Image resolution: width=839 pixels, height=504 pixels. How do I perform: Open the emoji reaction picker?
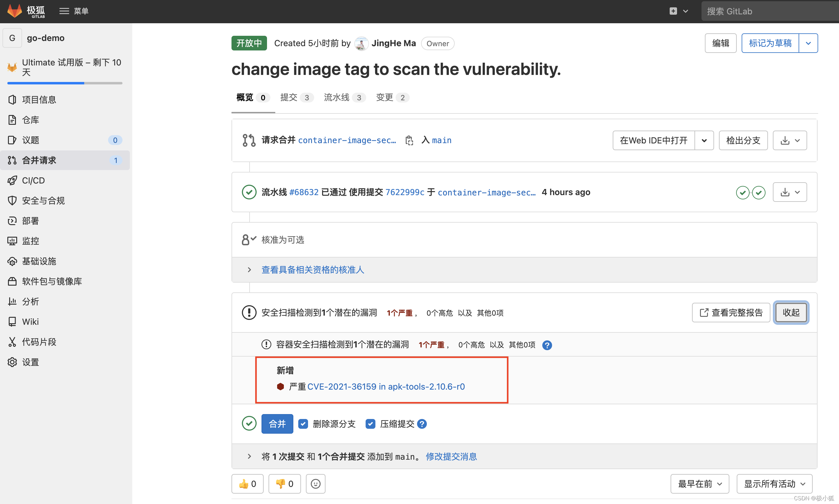(x=315, y=483)
